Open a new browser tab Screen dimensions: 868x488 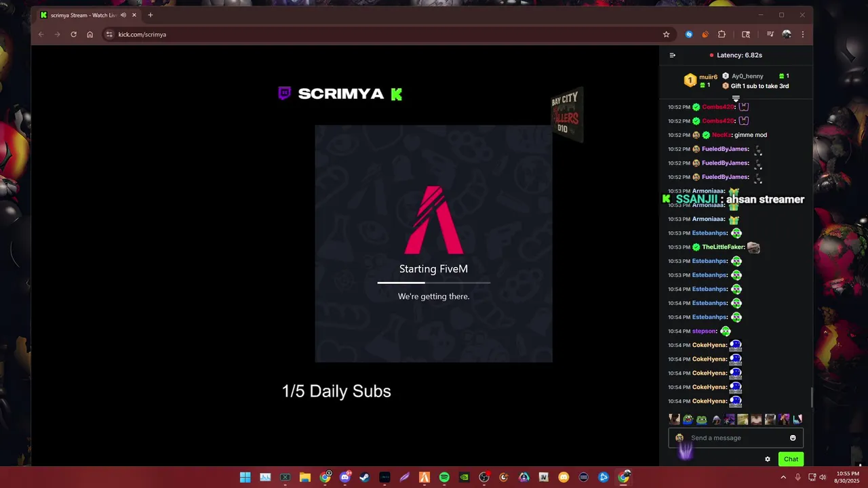(150, 15)
